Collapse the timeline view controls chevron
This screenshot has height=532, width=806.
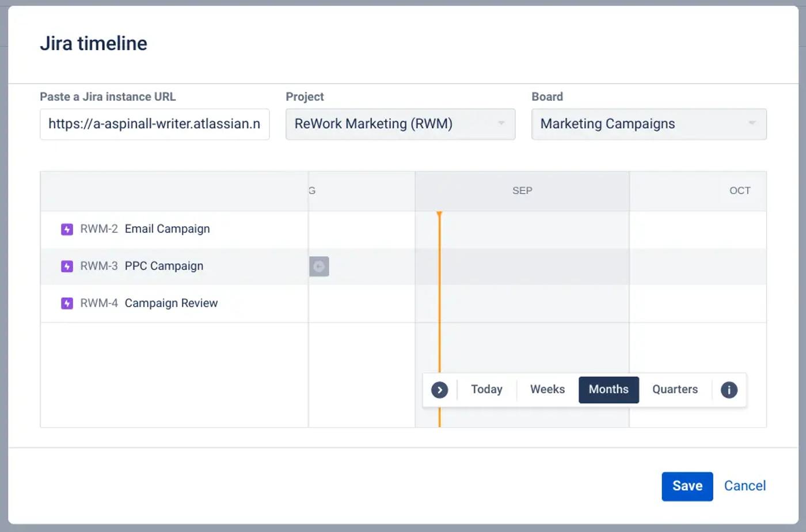[x=439, y=390]
